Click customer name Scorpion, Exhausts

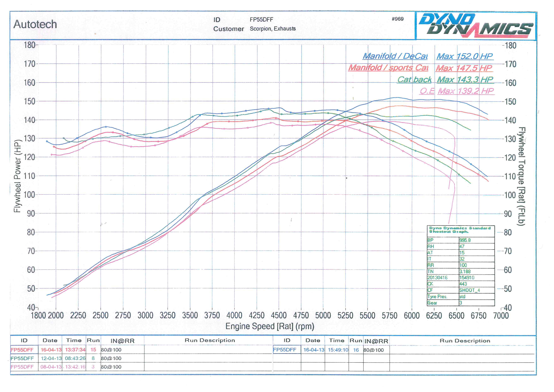pyautogui.click(x=273, y=29)
